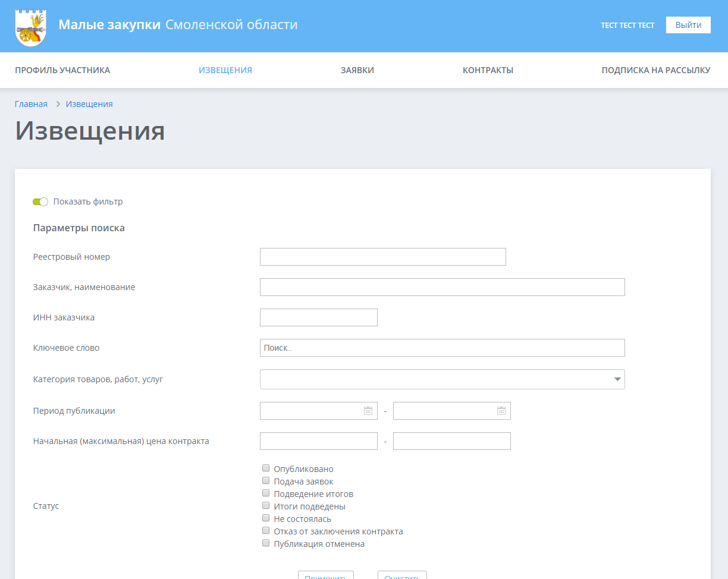Check the 'Опубликовано' status checkbox
The width and height of the screenshot is (728, 579).
pyautogui.click(x=266, y=468)
